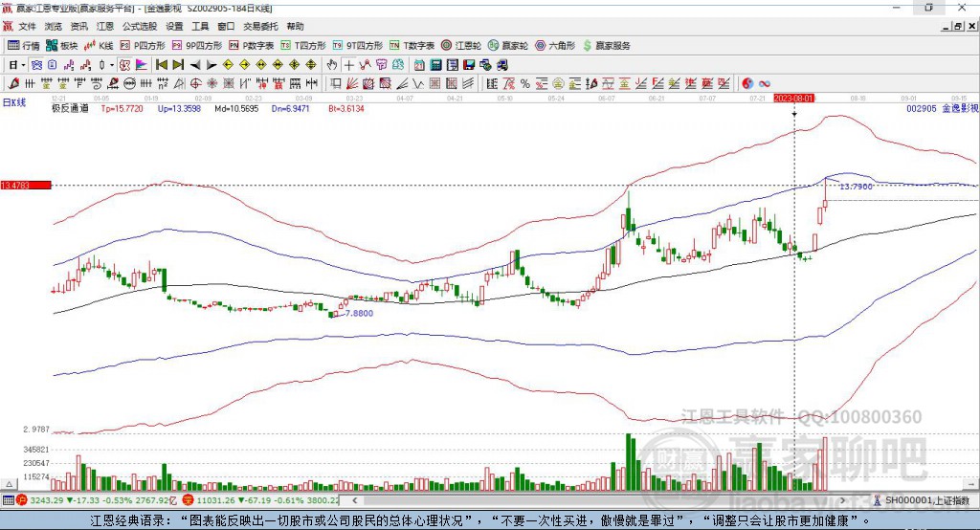The image size is (980, 530).
Task: Open the 行情 quotes view
Action: [x=24, y=46]
